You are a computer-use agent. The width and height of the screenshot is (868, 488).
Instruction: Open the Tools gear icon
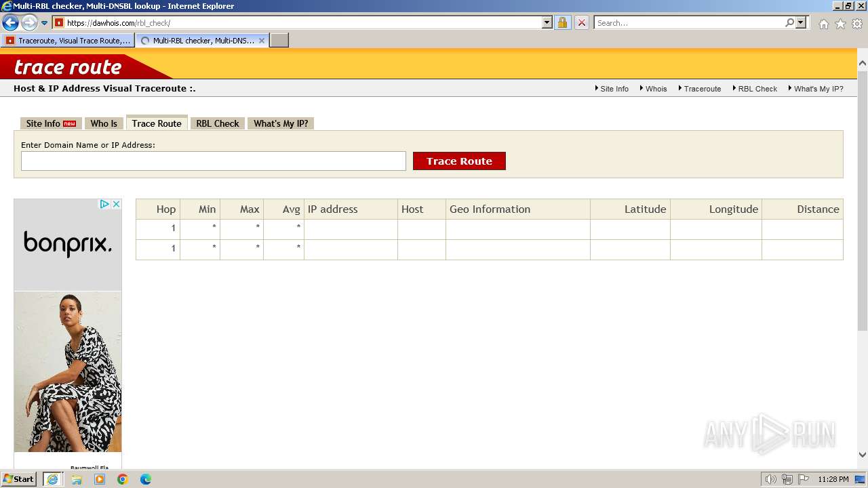[857, 24]
